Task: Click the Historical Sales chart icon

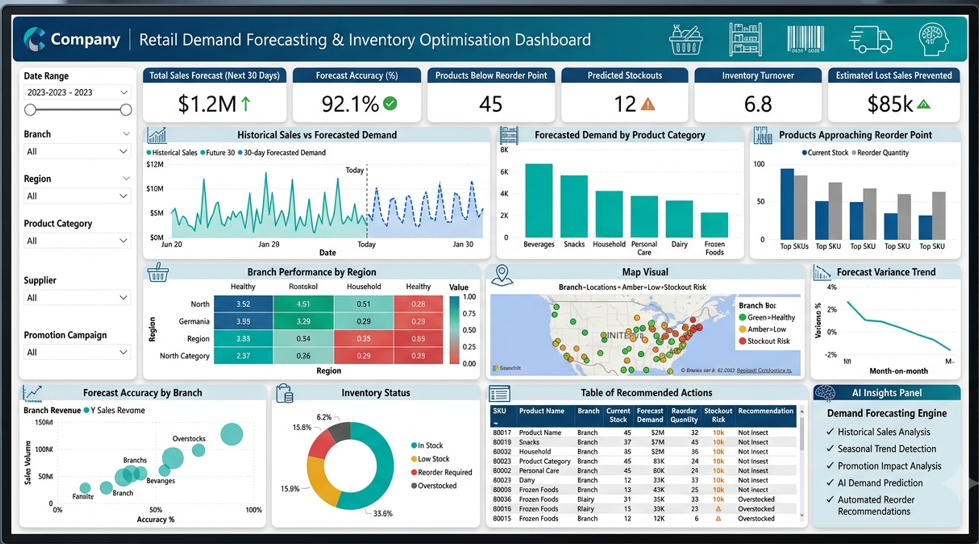Action: 157,135
